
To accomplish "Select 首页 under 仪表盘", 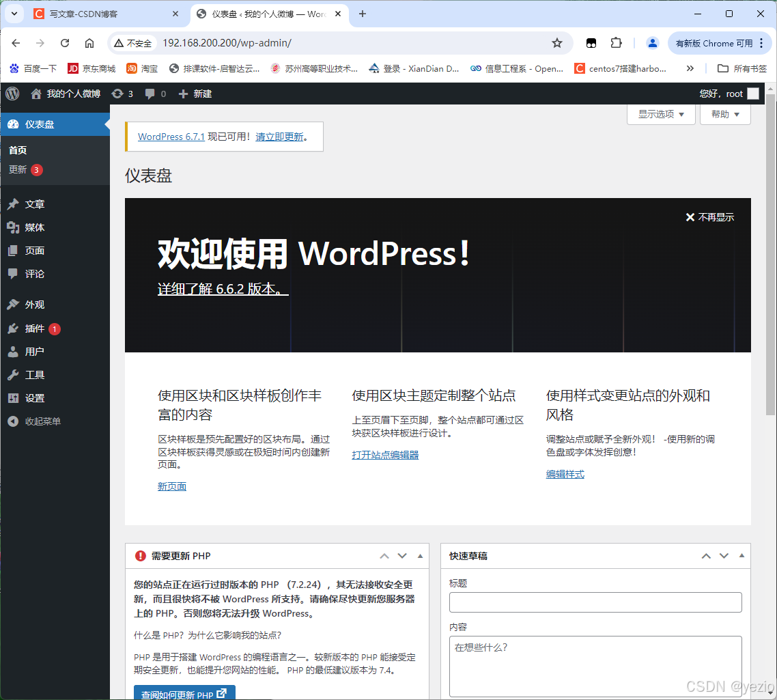I will click(x=17, y=150).
